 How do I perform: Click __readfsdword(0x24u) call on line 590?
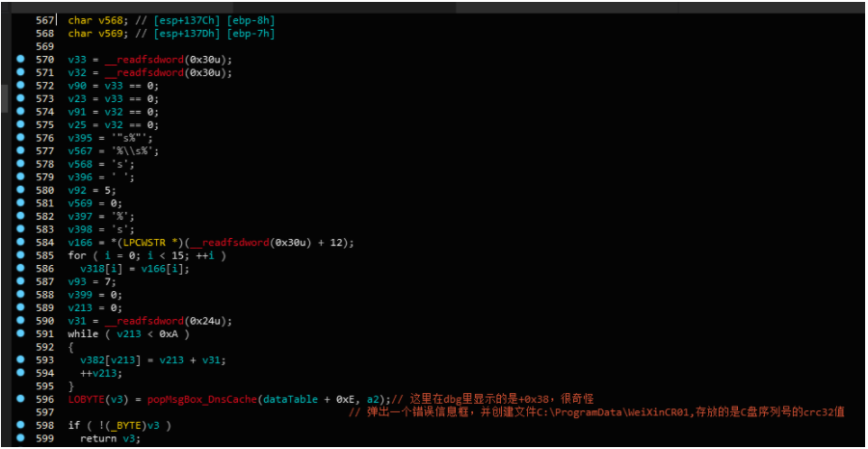tap(169, 321)
